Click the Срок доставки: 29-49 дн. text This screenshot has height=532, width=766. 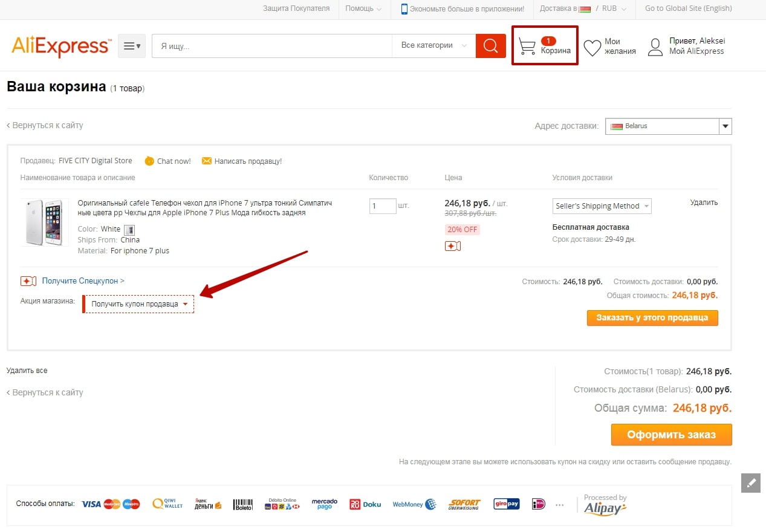(x=594, y=239)
